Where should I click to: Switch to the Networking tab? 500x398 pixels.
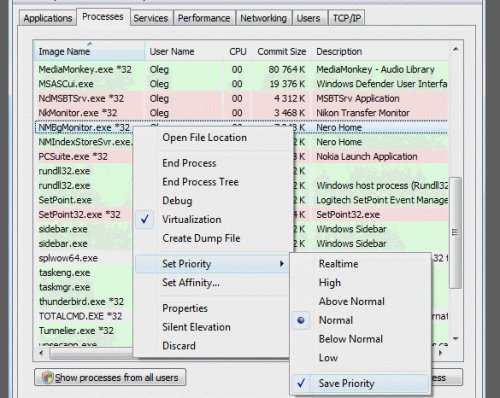(263, 18)
